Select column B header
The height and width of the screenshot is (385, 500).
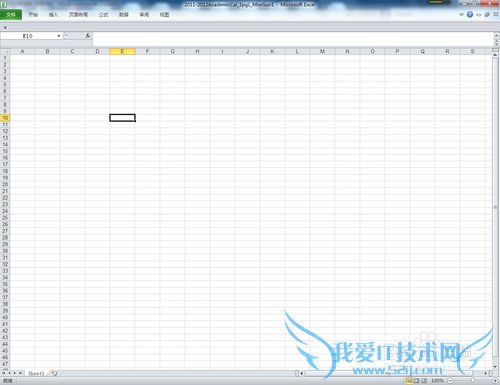pyautogui.click(x=47, y=51)
